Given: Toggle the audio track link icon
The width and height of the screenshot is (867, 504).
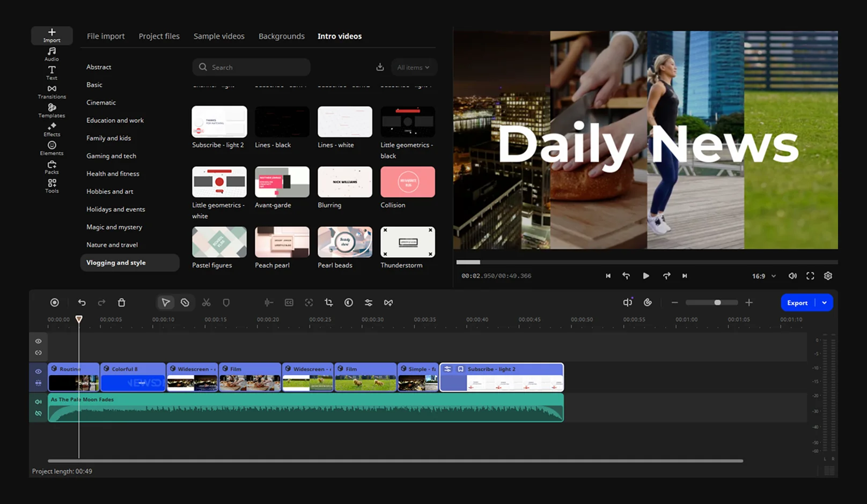Looking at the screenshot, I should pyautogui.click(x=38, y=413).
